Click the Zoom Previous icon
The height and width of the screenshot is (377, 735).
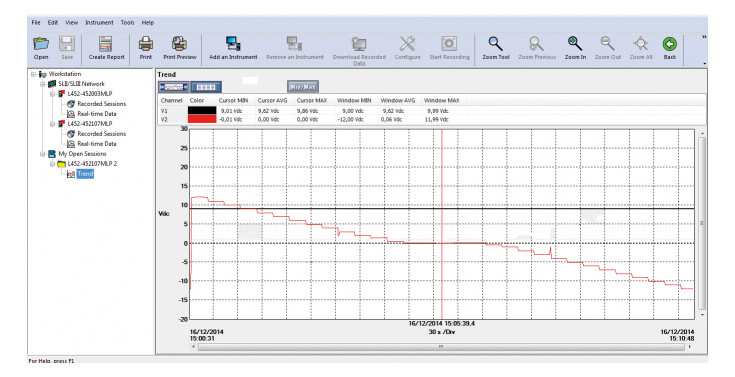[537, 44]
